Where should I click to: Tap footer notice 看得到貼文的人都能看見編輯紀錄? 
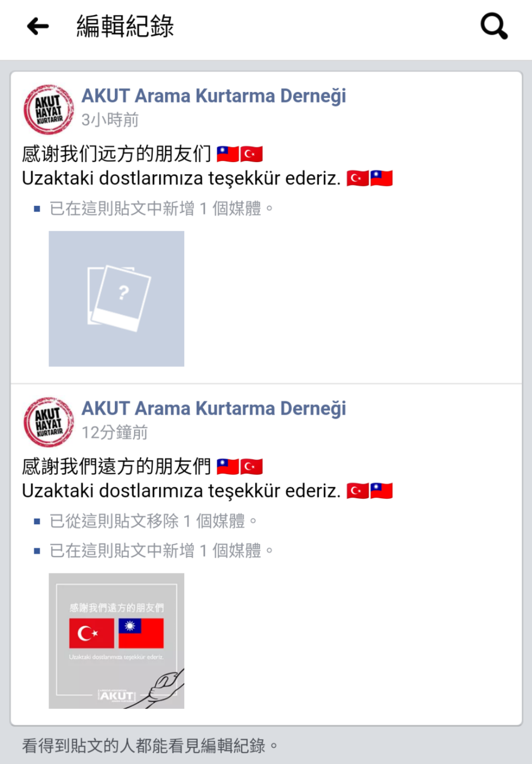[x=150, y=746]
